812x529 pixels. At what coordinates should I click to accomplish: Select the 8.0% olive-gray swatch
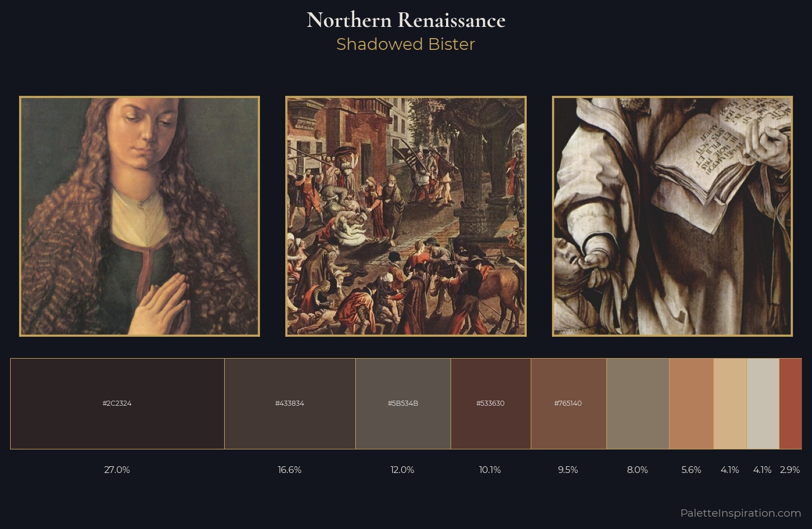click(x=638, y=403)
